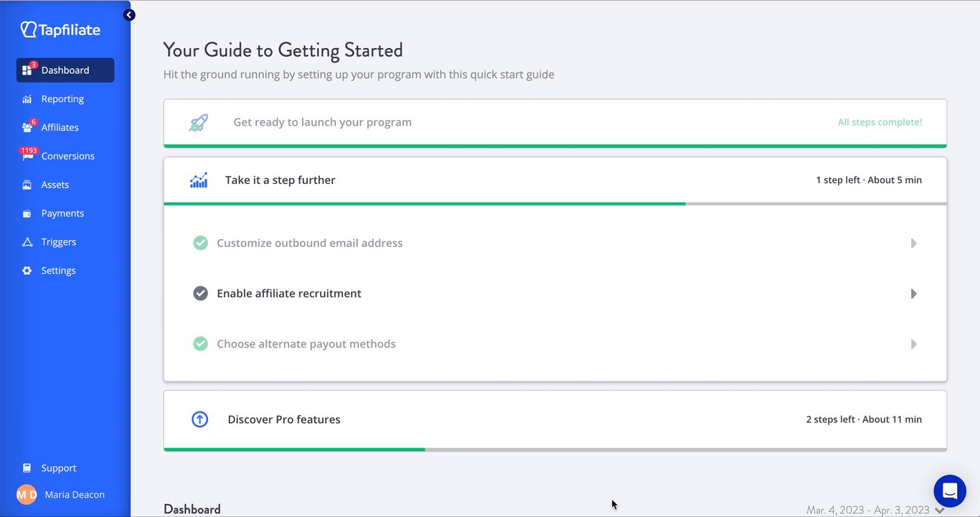The width and height of the screenshot is (980, 517).
Task: Open the Conversions menu item
Action: click(x=67, y=156)
